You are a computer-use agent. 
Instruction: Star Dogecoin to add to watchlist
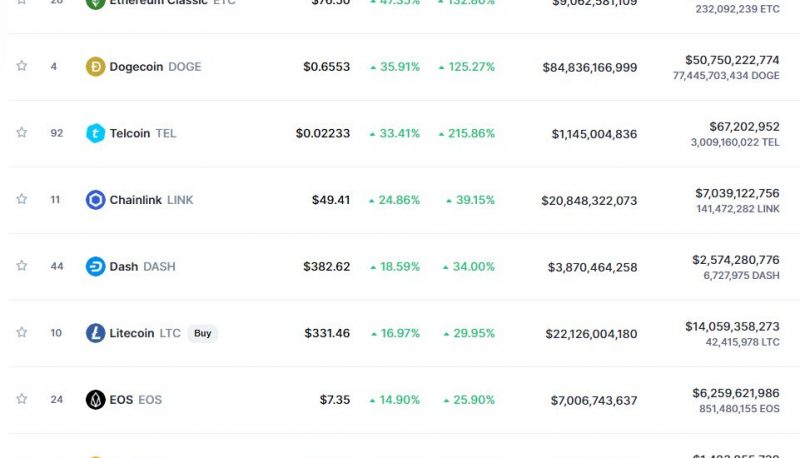click(x=21, y=66)
